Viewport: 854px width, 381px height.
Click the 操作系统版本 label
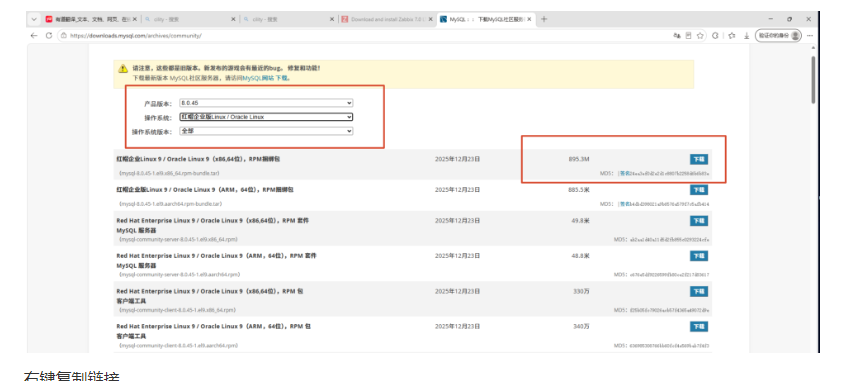(x=152, y=132)
